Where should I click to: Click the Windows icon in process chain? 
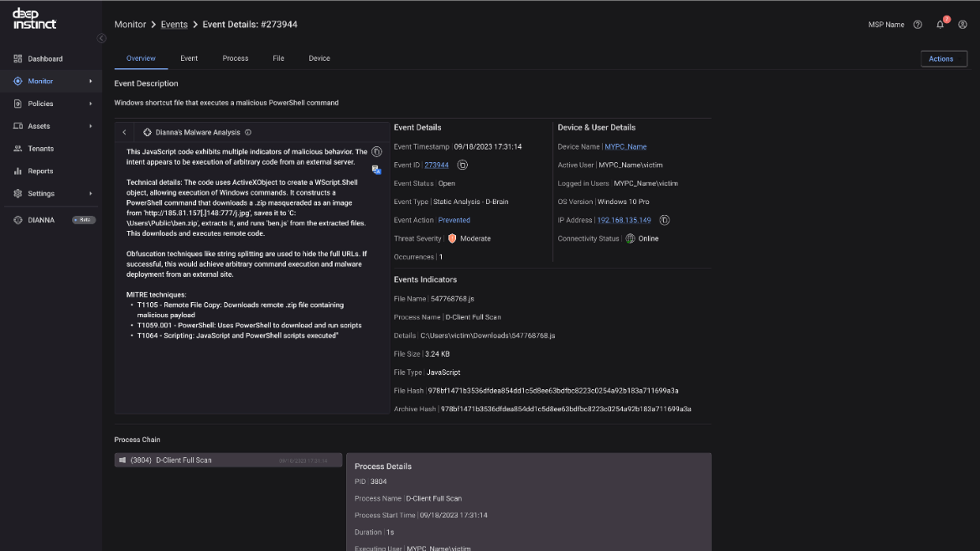click(x=123, y=460)
